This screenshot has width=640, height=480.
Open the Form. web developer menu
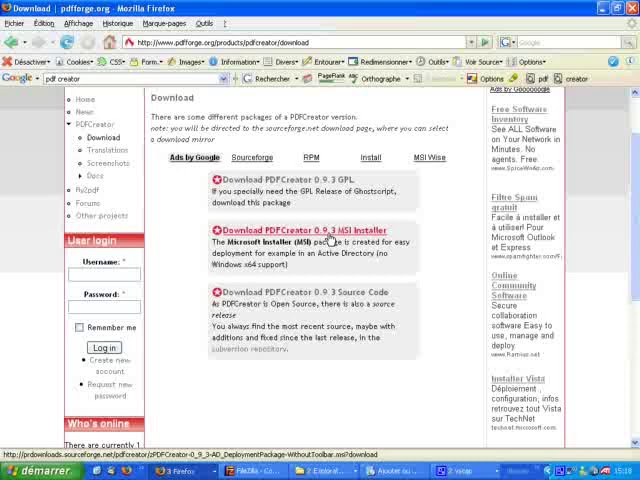[x=147, y=62]
